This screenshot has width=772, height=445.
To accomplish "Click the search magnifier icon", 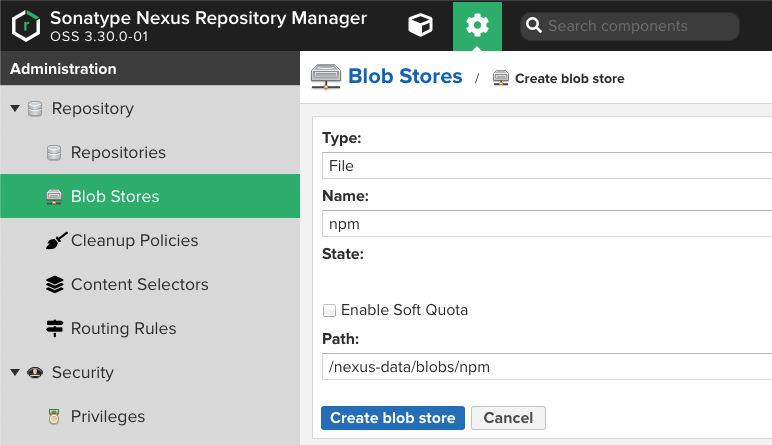I will point(534,25).
